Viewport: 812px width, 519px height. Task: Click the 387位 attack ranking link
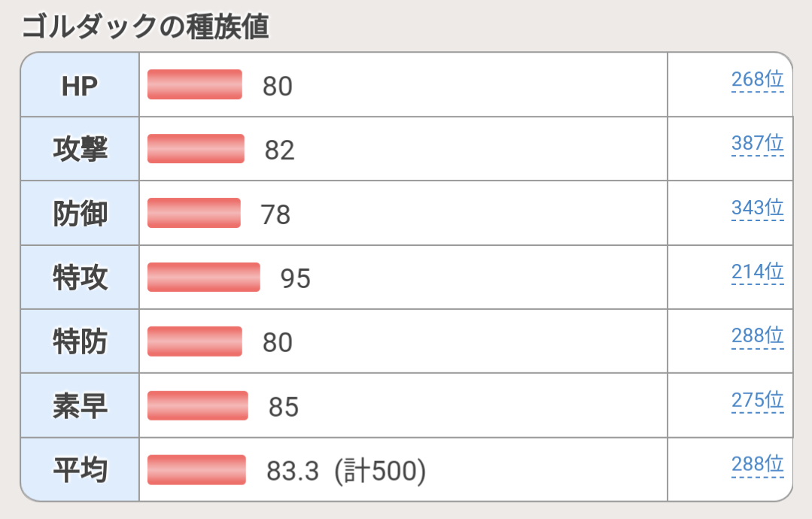[x=757, y=143]
